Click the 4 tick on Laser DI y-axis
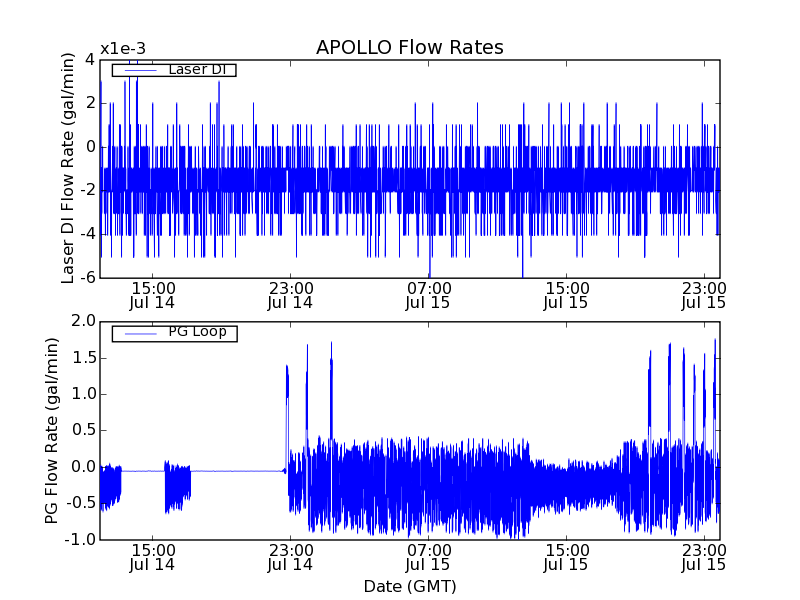The width and height of the screenshot is (800, 600). (x=90, y=59)
